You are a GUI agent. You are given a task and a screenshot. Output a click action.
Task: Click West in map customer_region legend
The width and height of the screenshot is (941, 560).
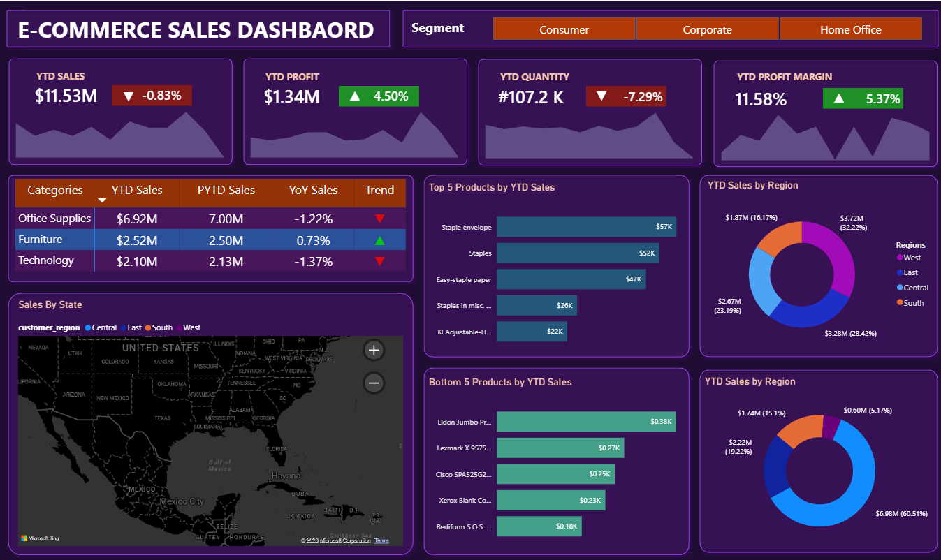tap(188, 327)
